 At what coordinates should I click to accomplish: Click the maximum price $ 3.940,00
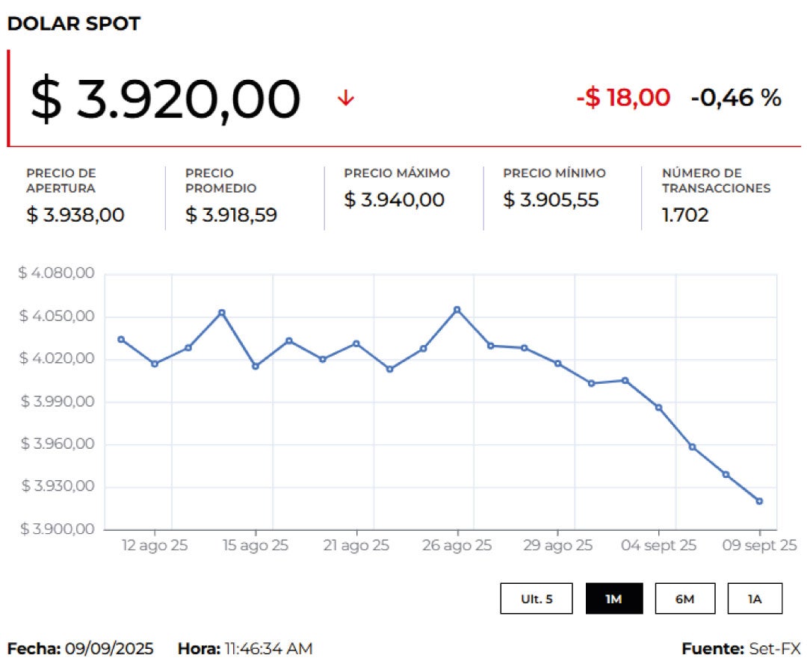394,200
